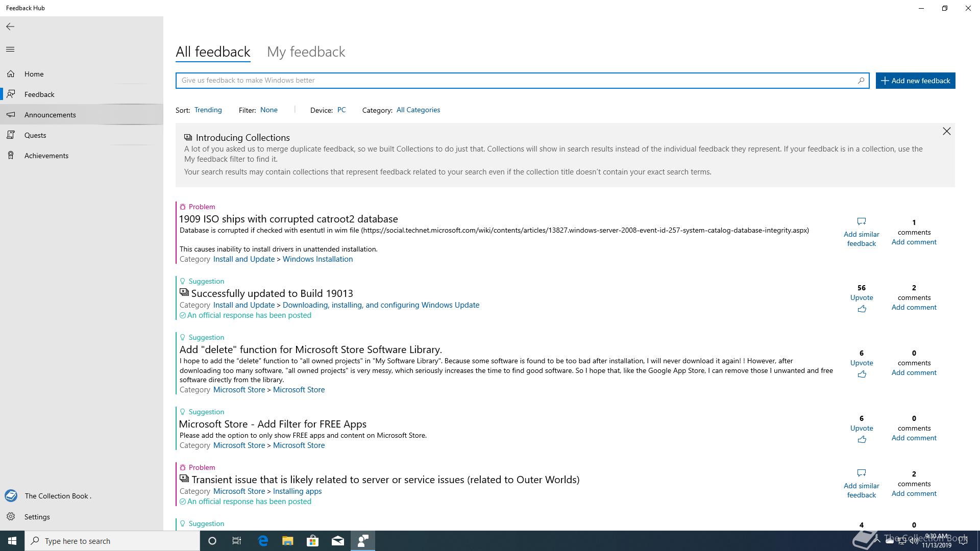Click taskbar Type here to search box
This screenshot has height=551, width=980.
coord(112,541)
